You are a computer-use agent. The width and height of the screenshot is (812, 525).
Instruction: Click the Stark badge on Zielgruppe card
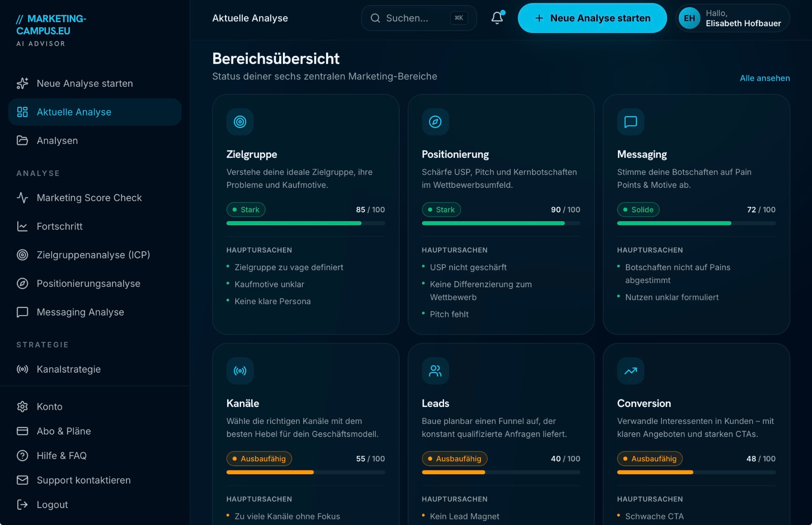pos(246,210)
